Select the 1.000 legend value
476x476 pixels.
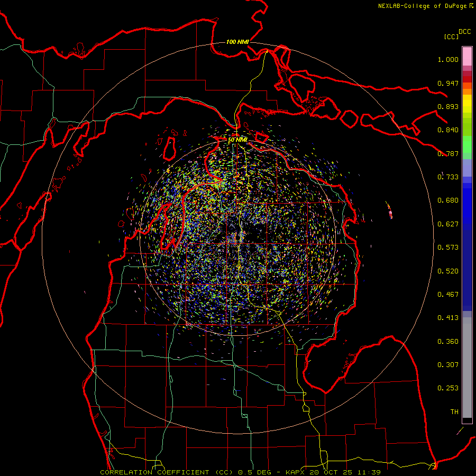coord(448,59)
